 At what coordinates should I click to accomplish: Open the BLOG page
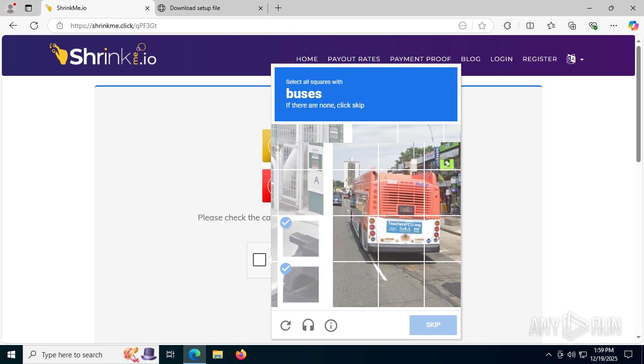[x=471, y=59]
